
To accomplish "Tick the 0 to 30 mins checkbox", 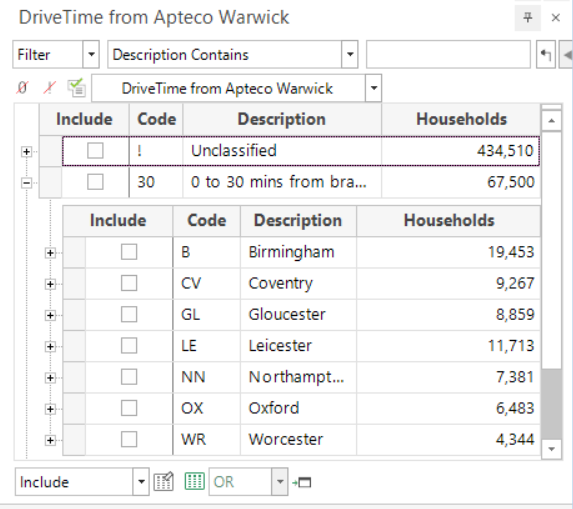I will tap(95, 182).
